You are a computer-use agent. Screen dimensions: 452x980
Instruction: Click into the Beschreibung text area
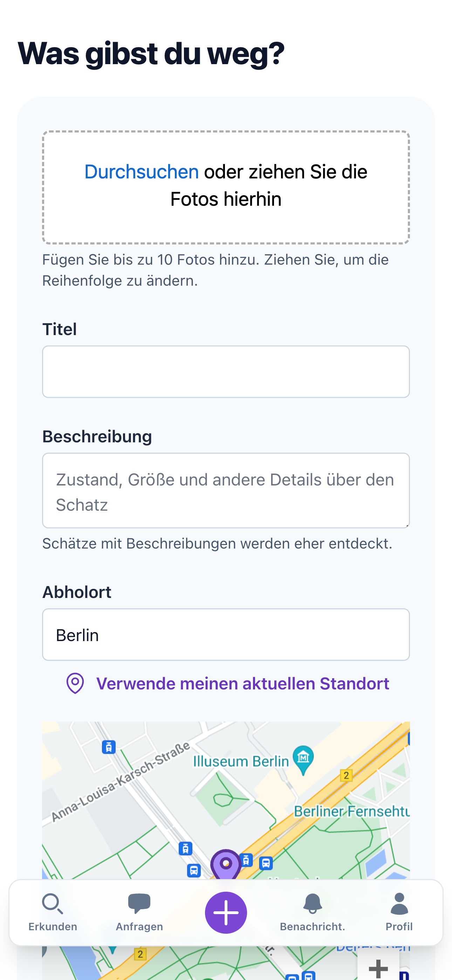click(226, 490)
